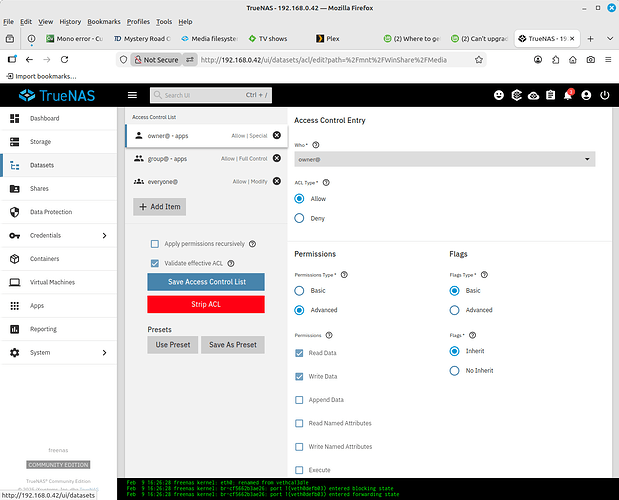Click Save As Preset button

pos(233,345)
